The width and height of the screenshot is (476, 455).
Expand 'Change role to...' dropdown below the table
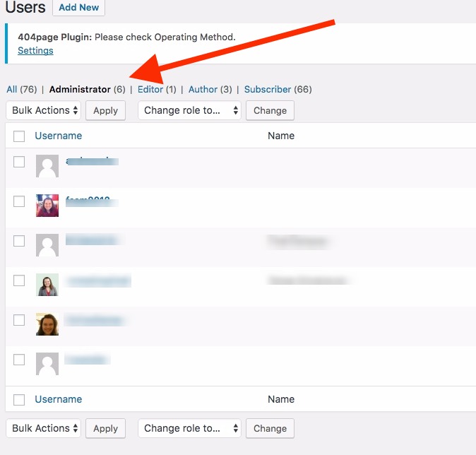click(x=189, y=429)
